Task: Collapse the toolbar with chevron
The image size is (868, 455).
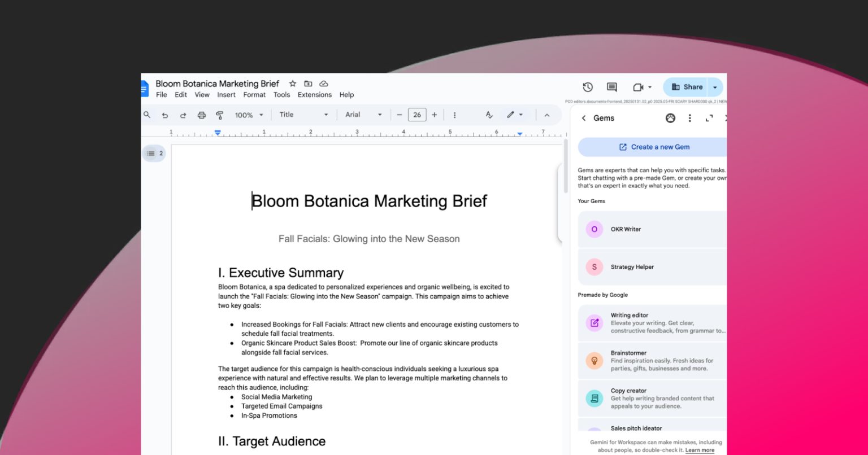Action: [x=546, y=115]
